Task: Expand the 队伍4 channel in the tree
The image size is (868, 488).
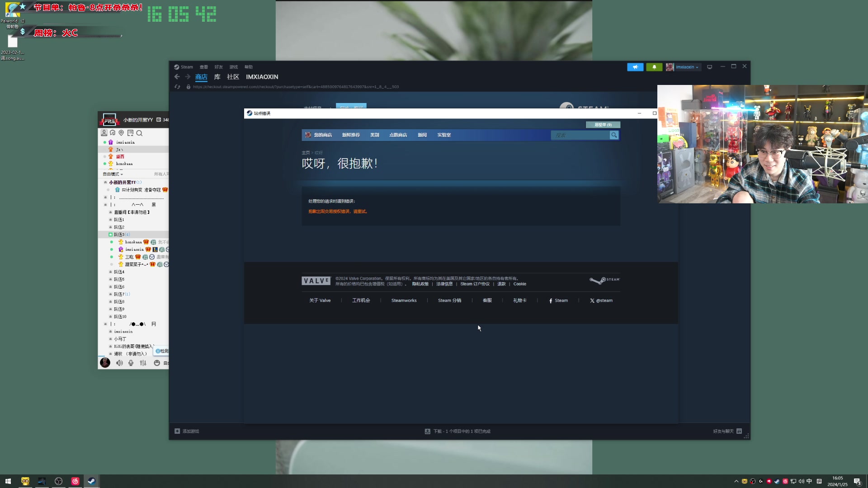Action: (x=119, y=272)
